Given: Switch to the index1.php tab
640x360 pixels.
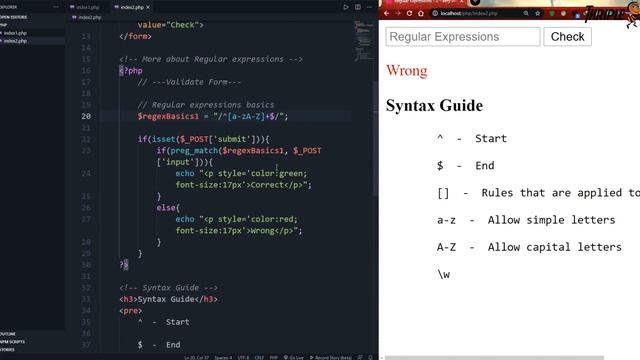Looking at the screenshot, I should (x=84, y=7).
